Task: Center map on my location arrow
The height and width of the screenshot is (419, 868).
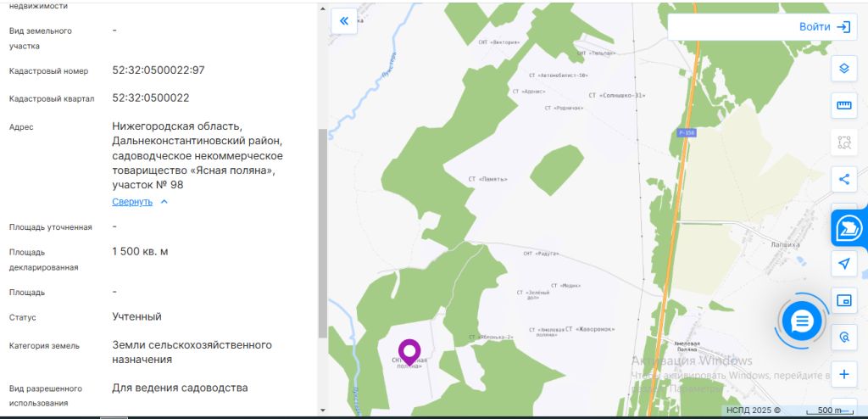Action: pos(843,264)
